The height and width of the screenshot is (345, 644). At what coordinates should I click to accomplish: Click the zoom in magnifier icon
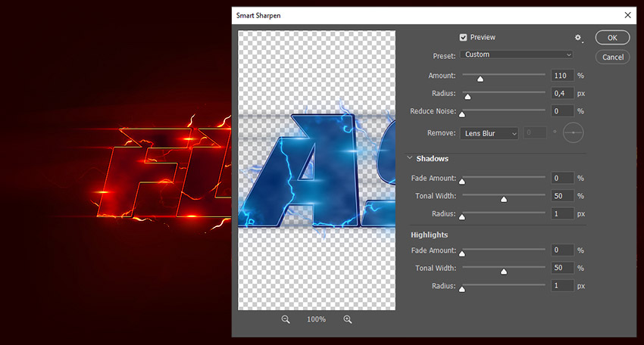pyautogui.click(x=348, y=320)
